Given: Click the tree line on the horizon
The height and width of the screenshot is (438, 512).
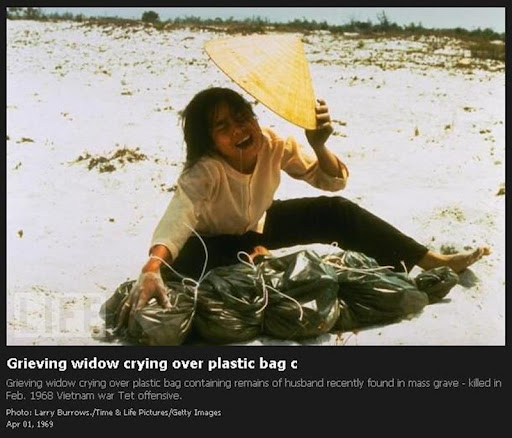Looking at the screenshot, I should tap(256, 21).
